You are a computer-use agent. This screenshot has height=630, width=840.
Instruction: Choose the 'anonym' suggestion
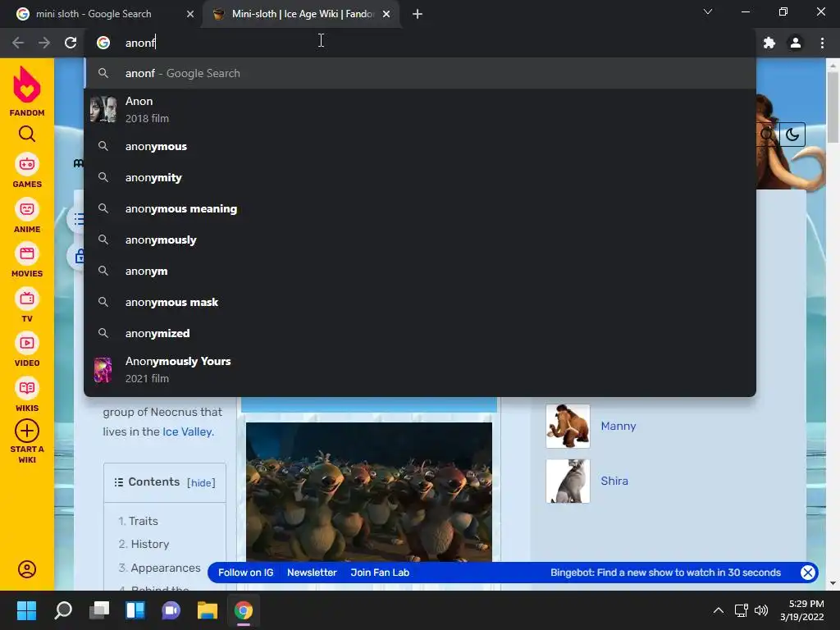pyautogui.click(x=420, y=271)
